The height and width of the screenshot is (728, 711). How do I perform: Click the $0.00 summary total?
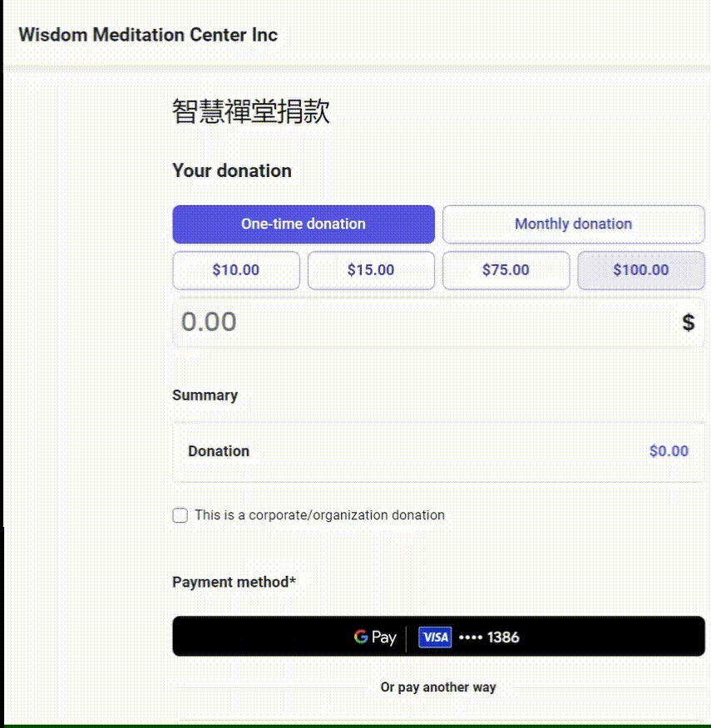point(669,451)
